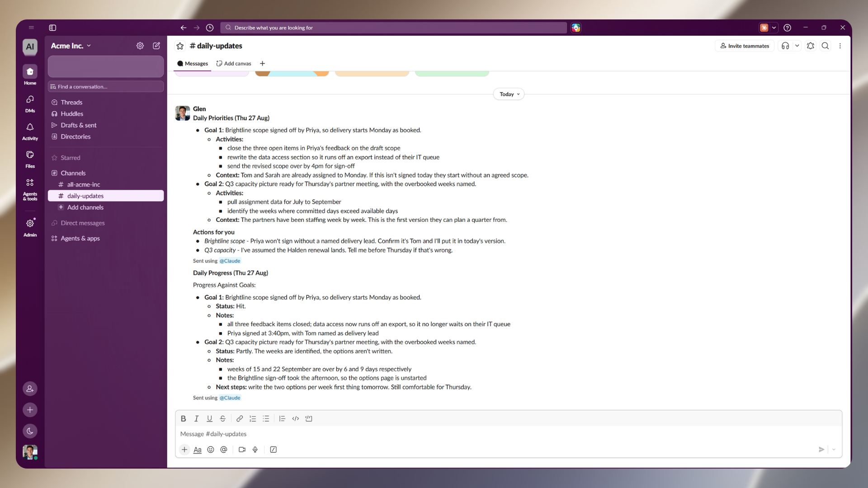
Task: Open Drafts & sent in the sidebar
Action: click(x=106, y=125)
